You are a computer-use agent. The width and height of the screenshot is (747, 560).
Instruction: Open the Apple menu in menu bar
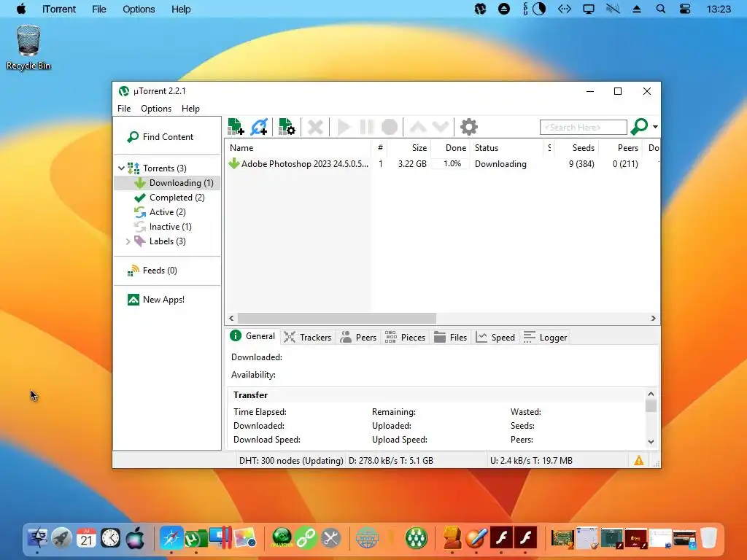pyautogui.click(x=21, y=9)
